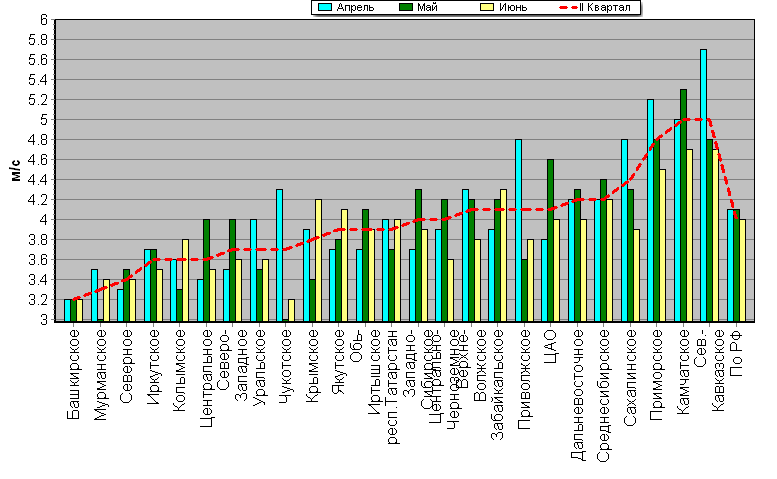Click the Забайкальское category label
Viewport: 777px width, 479px height.
point(498,384)
